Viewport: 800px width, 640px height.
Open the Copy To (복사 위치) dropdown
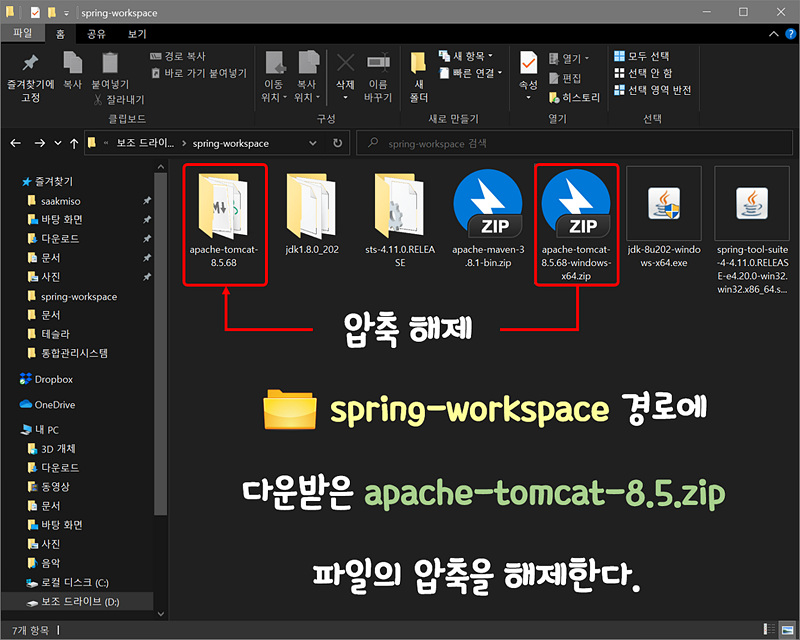pos(307,97)
